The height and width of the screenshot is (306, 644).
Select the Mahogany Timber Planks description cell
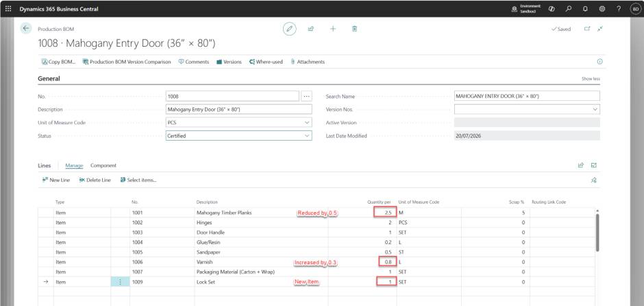(261, 213)
